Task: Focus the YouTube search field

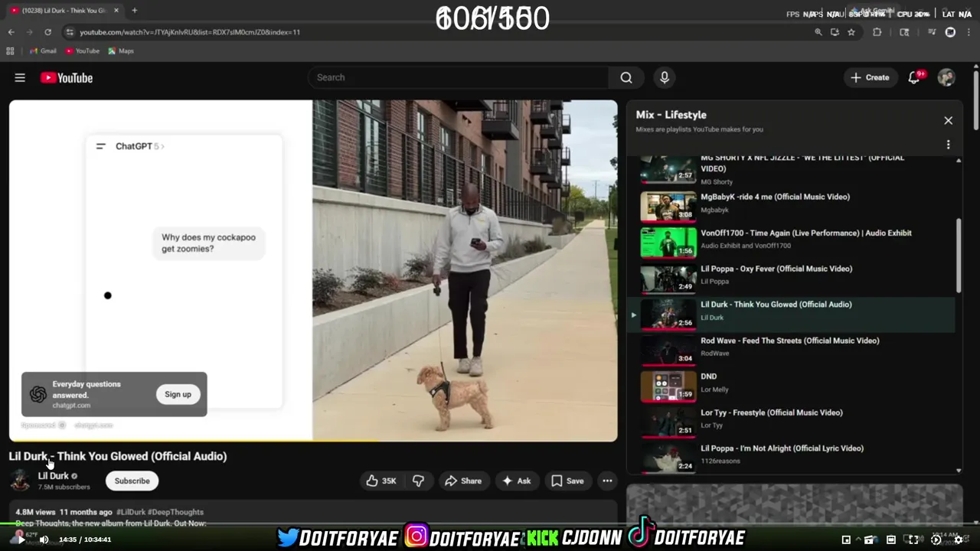Action: (x=458, y=77)
